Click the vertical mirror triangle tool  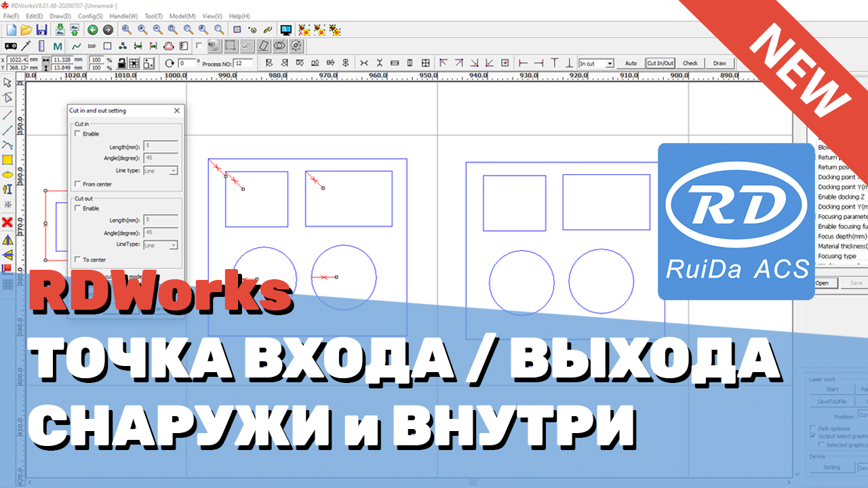pyautogui.click(x=7, y=255)
